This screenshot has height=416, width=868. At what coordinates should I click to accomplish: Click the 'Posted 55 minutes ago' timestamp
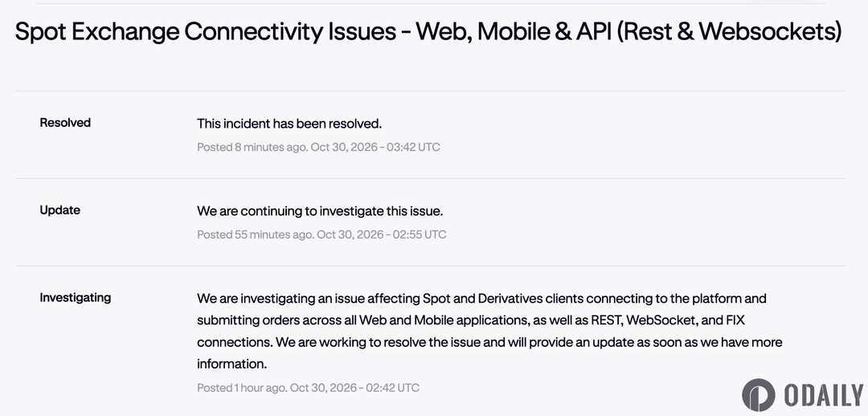point(256,235)
